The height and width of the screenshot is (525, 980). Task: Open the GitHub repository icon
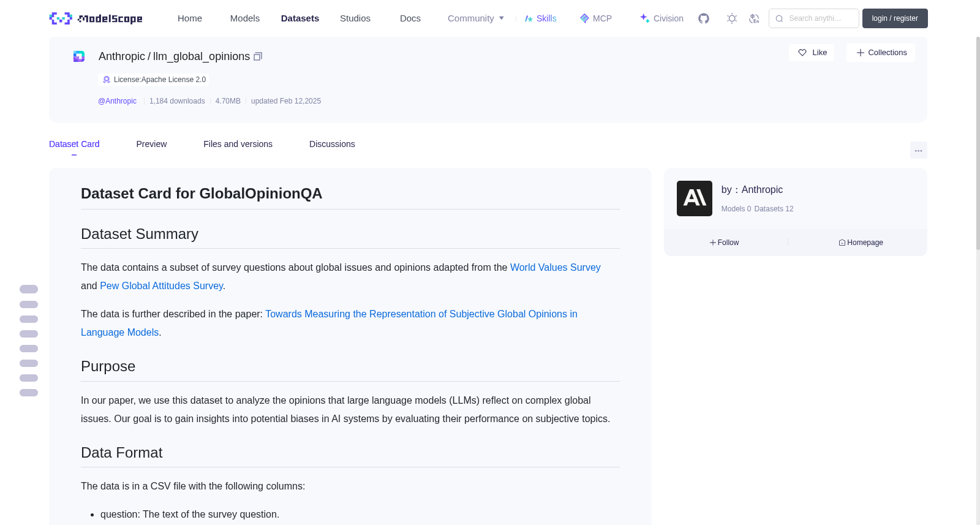pos(704,18)
